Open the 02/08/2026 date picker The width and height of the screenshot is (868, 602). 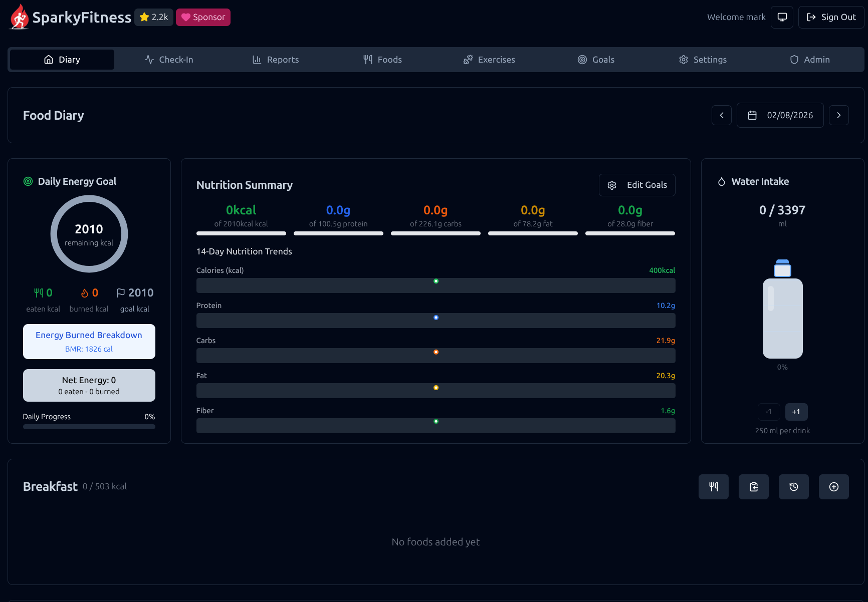coord(780,115)
